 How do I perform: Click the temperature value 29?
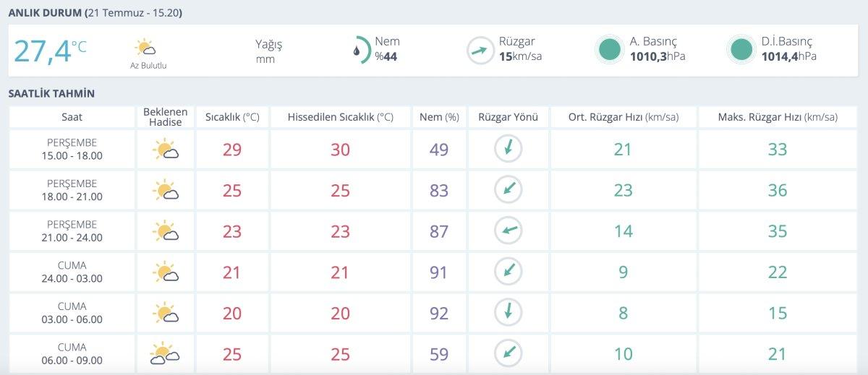232,150
